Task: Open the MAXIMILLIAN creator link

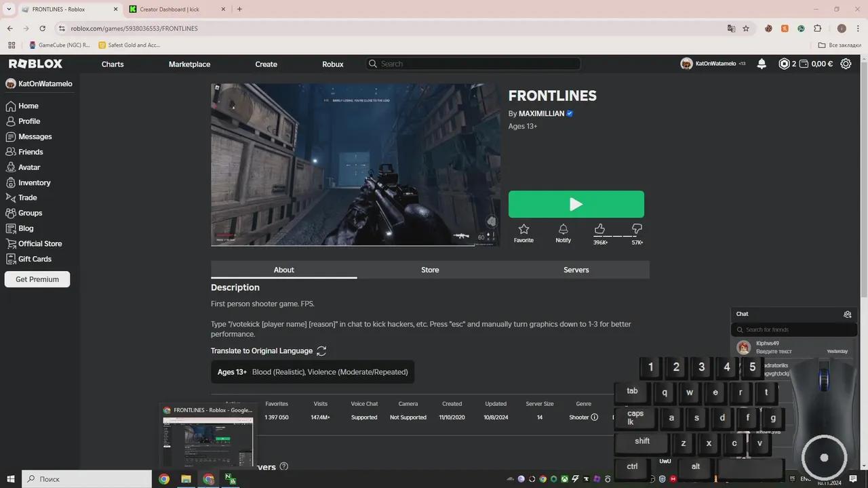Action: click(541, 113)
